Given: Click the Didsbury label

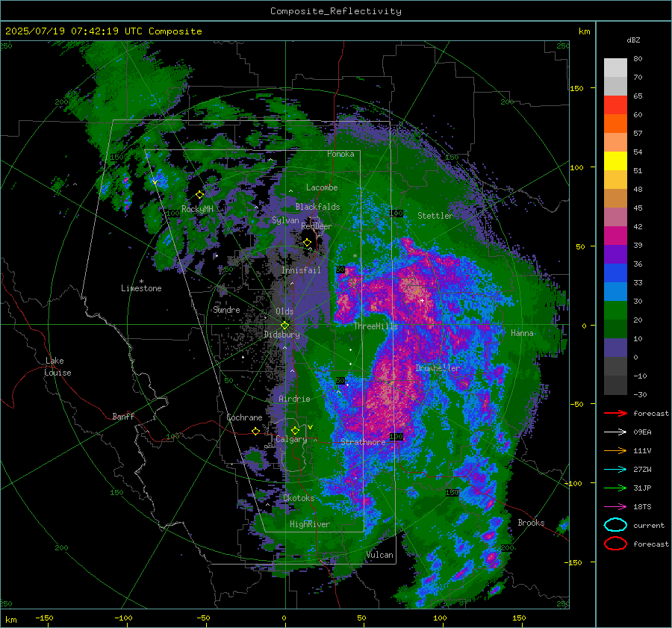Looking at the screenshot, I should 281,335.
